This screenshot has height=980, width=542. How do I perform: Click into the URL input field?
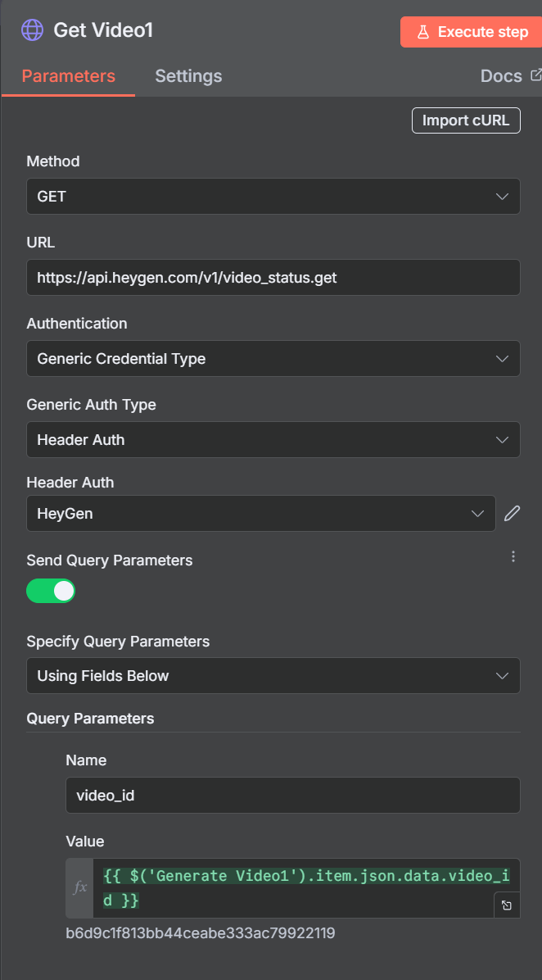pos(273,278)
